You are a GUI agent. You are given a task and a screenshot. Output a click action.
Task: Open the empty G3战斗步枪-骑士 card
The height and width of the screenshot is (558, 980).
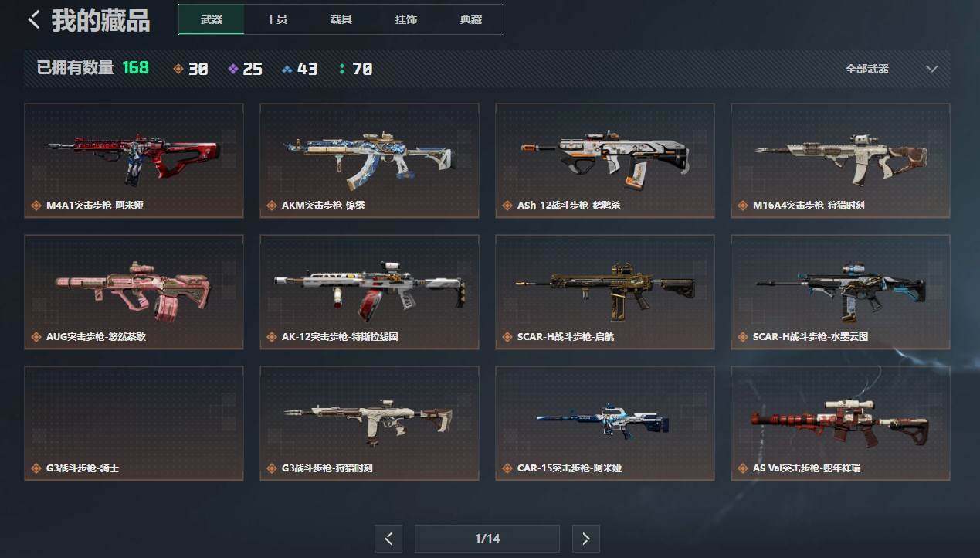coord(134,424)
